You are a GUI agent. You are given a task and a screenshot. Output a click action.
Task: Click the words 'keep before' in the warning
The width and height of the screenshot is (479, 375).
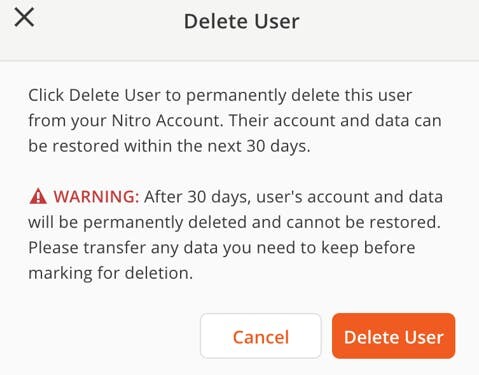[368, 248]
